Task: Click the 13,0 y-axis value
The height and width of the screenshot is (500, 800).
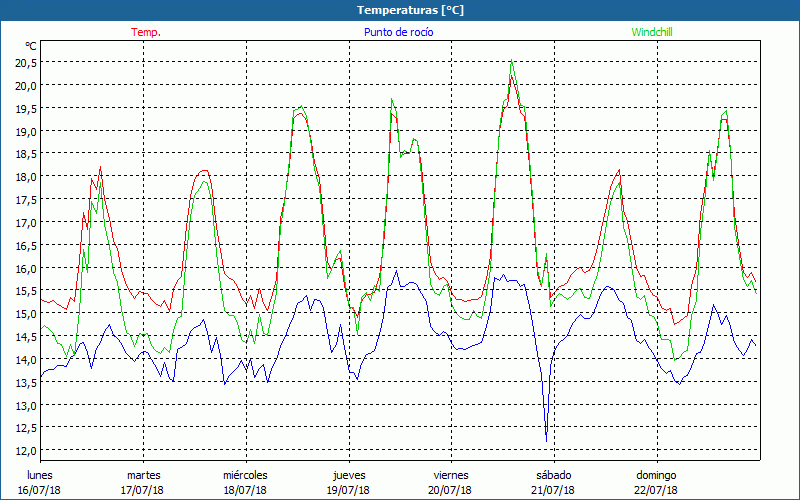Action: click(26, 406)
